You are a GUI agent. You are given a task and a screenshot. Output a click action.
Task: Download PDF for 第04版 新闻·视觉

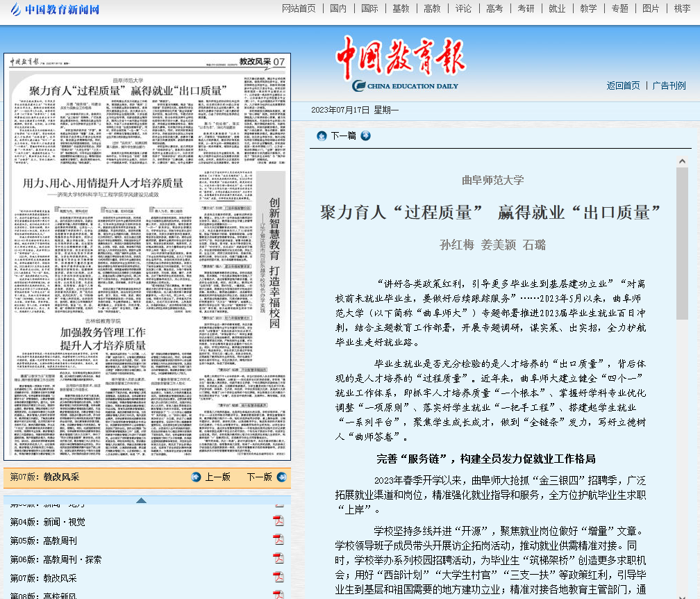coord(278,522)
